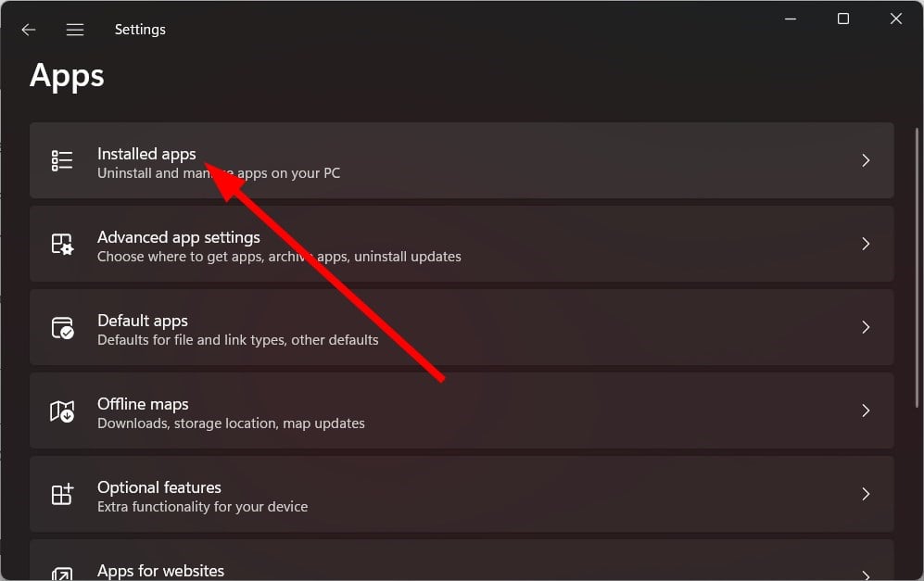Click the Default apps checkmark icon
Screen dimensions: 924x581
click(x=62, y=328)
